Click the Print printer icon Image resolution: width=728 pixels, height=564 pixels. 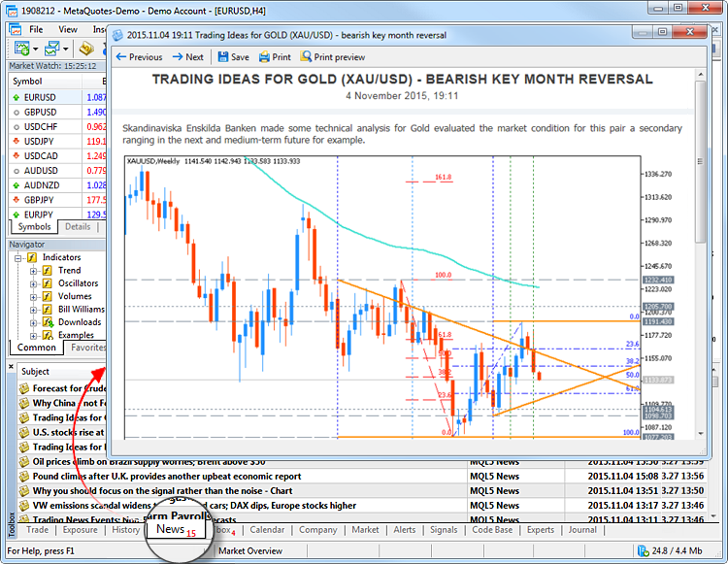264,56
